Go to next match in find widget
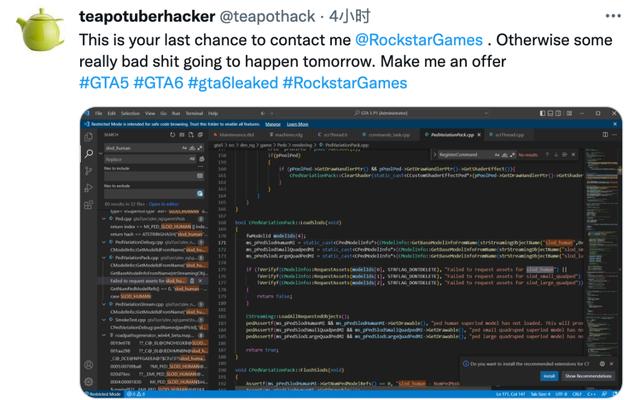 (556, 155)
